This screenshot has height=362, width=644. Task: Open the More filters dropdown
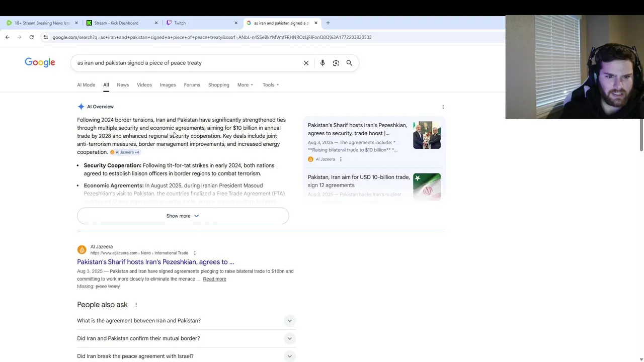click(x=246, y=85)
